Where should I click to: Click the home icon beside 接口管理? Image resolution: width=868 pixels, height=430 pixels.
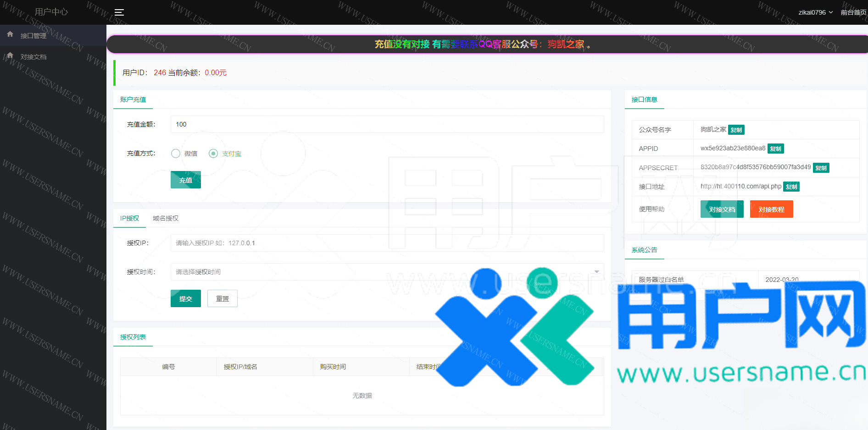(x=10, y=34)
